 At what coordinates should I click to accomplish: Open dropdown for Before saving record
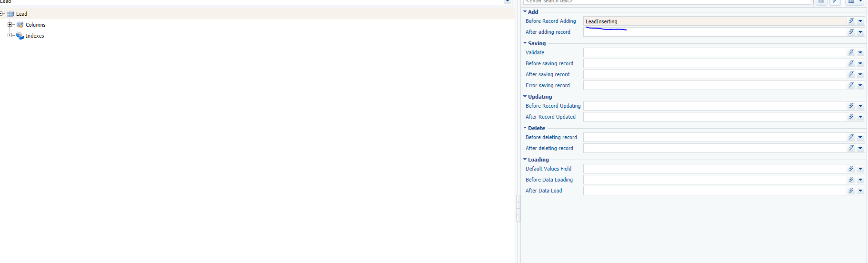tap(860, 63)
